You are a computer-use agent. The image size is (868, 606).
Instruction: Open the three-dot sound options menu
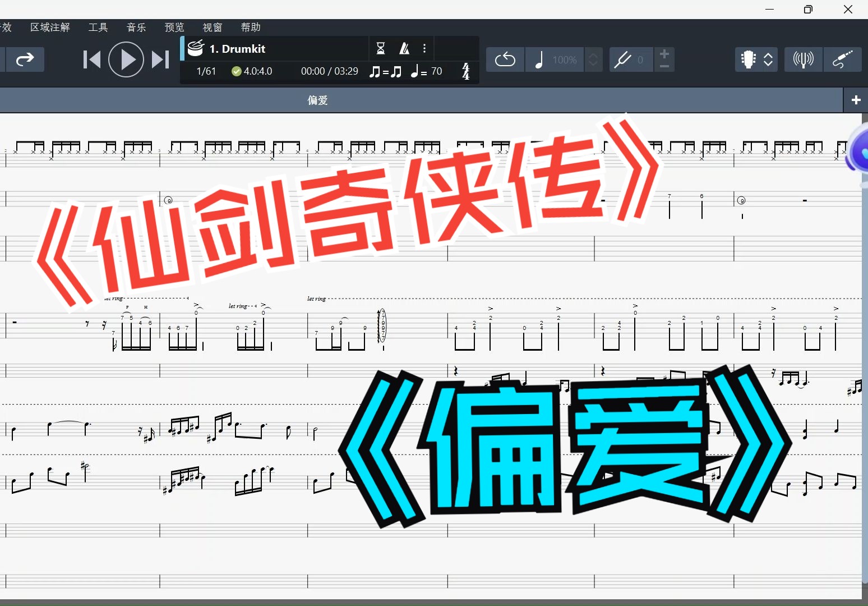tap(424, 49)
